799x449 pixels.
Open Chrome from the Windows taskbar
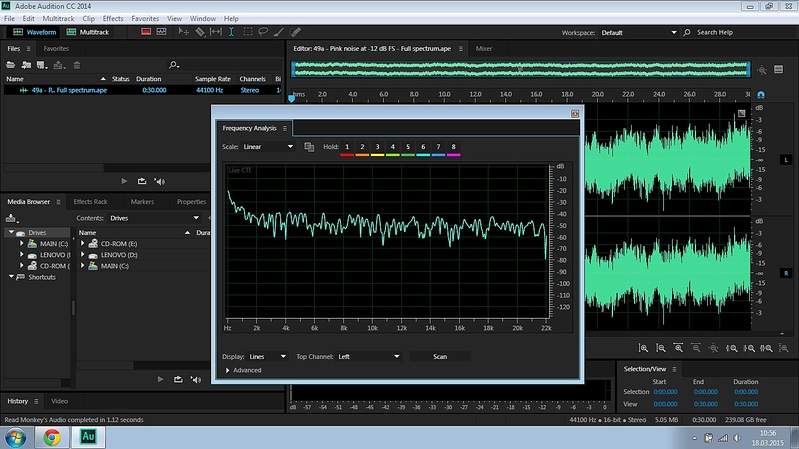pos(51,437)
